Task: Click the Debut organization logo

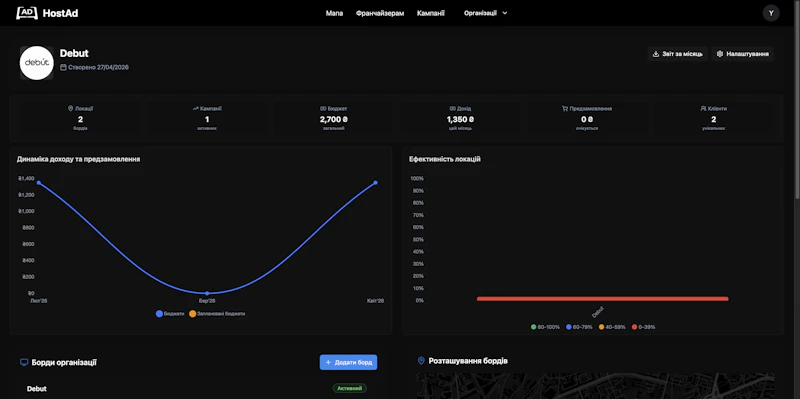Action: [37, 63]
